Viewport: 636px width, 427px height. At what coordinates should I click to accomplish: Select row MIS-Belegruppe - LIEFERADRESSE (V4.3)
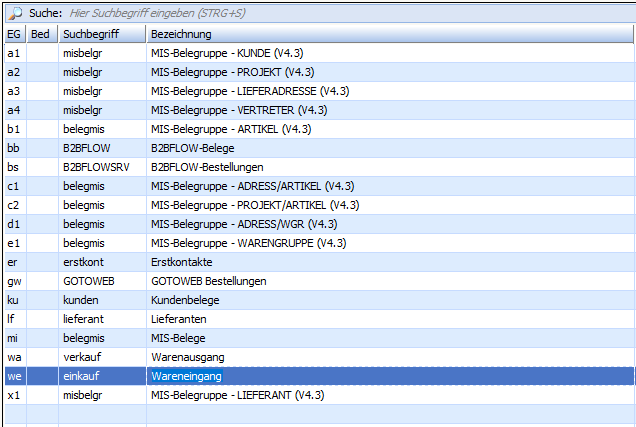[319, 91]
